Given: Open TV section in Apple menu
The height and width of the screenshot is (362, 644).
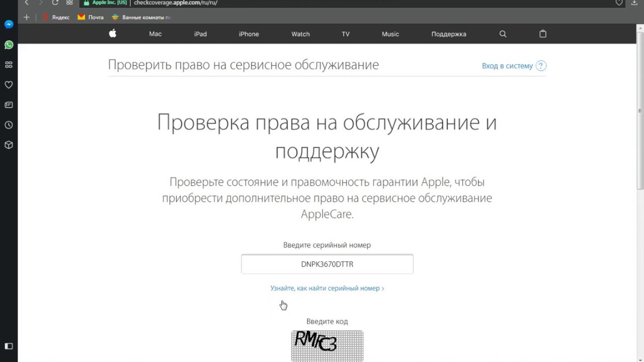Looking at the screenshot, I should click(346, 34).
